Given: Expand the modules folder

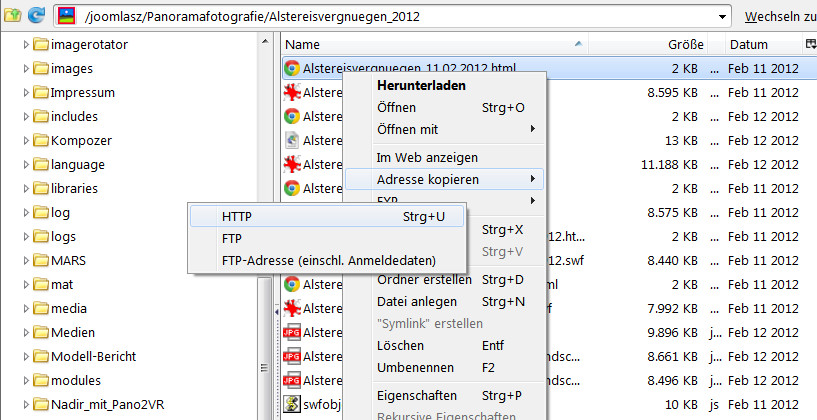Looking at the screenshot, I should pyautogui.click(x=26, y=381).
